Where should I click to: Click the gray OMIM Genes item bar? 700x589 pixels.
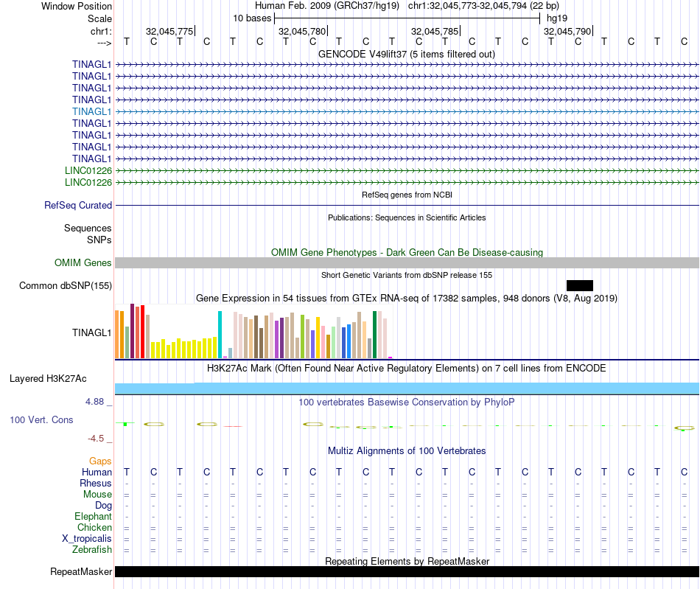tap(407, 263)
